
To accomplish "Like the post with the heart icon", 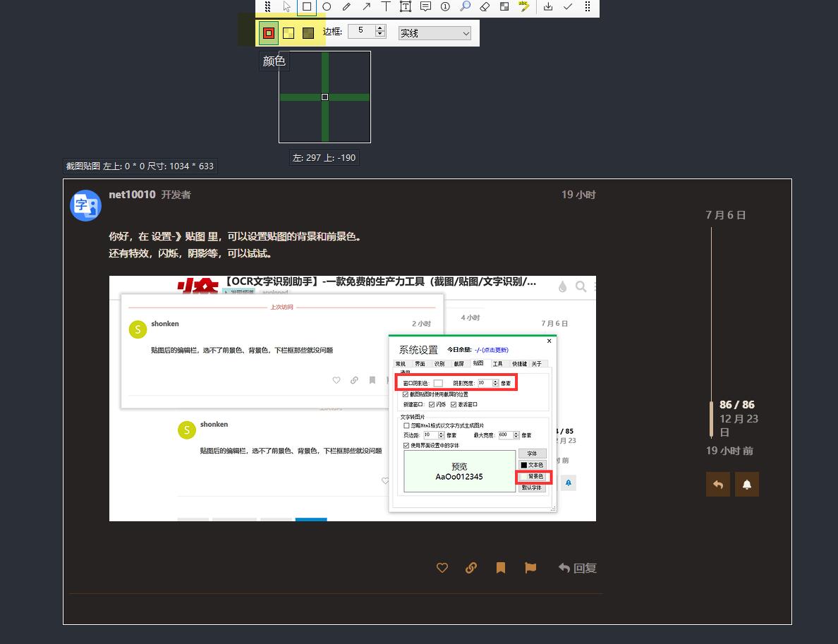I will point(442,568).
